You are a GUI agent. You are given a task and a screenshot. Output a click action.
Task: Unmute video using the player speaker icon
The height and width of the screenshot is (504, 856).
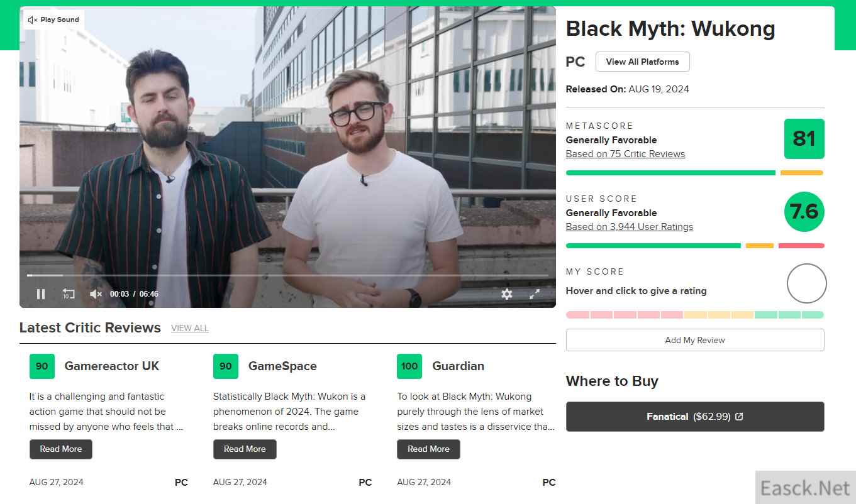(96, 294)
